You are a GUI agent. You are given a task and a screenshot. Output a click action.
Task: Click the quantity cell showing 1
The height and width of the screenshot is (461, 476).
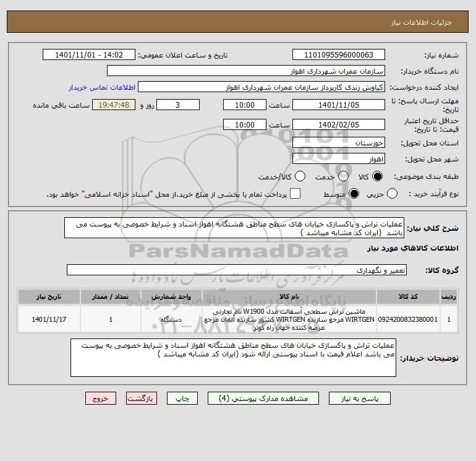click(x=111, y=319)
